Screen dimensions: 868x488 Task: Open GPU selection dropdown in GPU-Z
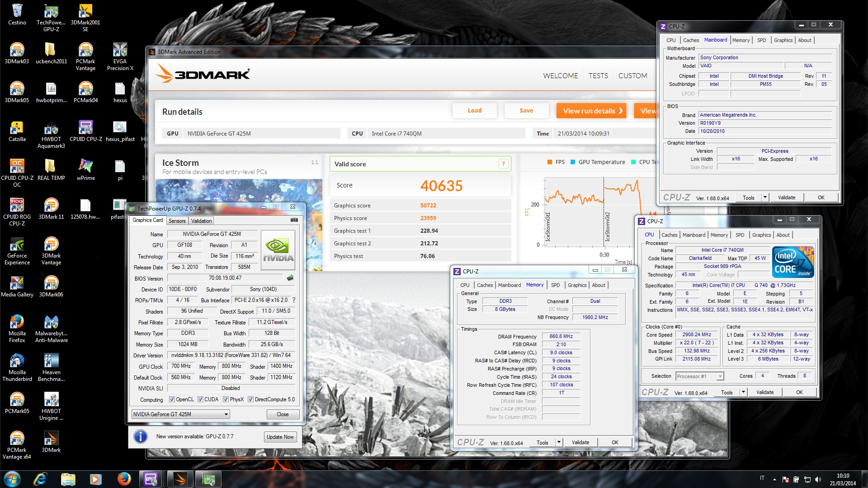click(x=180, y=414)
